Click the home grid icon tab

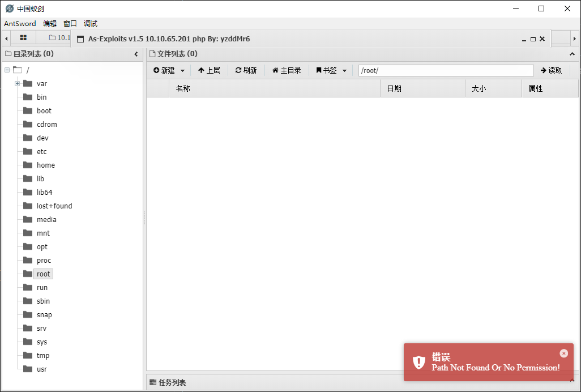[x=23, y=38]
